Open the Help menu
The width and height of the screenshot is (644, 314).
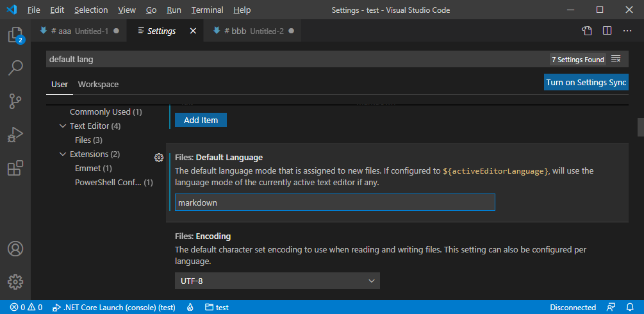coord(242,10)
